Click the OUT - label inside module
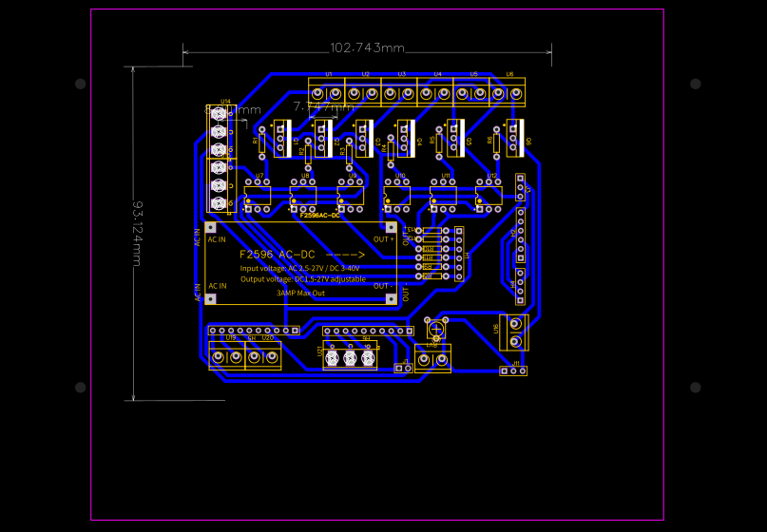The height and width of the screenshot is (532, 767). 384,286
